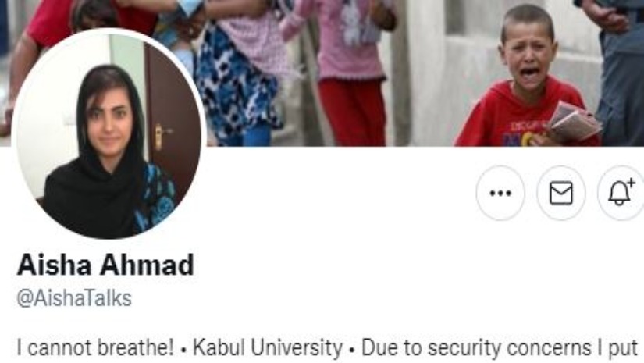Open Aisha Ahmad's circular profile photo
Image resolution: width=644 pixels, height=363 pixels.
pos(109,133)
